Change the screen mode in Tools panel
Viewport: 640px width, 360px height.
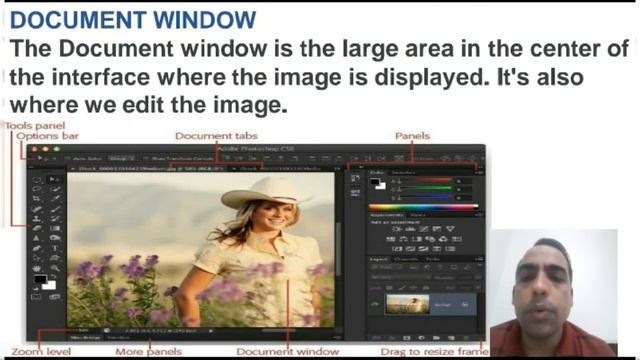point(54,297)
